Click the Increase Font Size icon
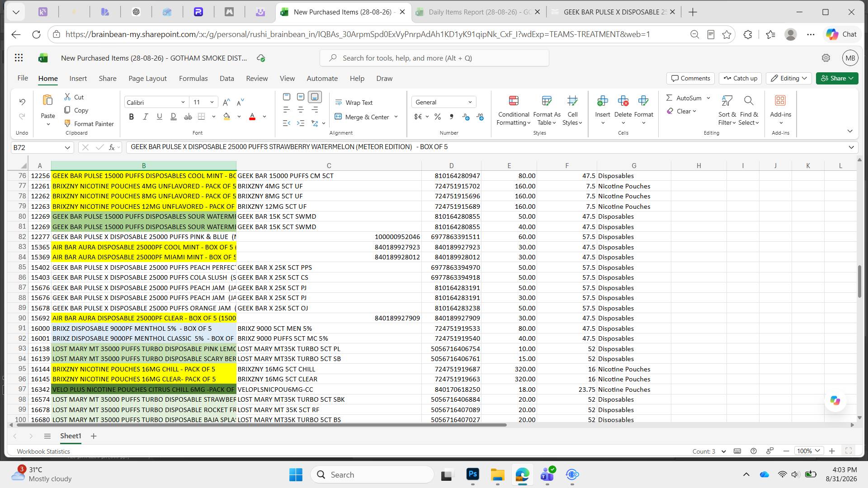The height and width of the screenshot is (488, 868). tap(226, 102)
